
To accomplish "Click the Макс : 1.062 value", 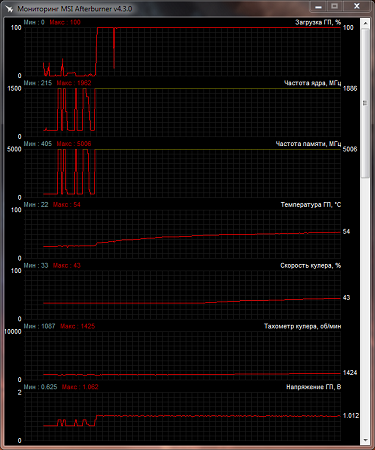I will point(80,387).
